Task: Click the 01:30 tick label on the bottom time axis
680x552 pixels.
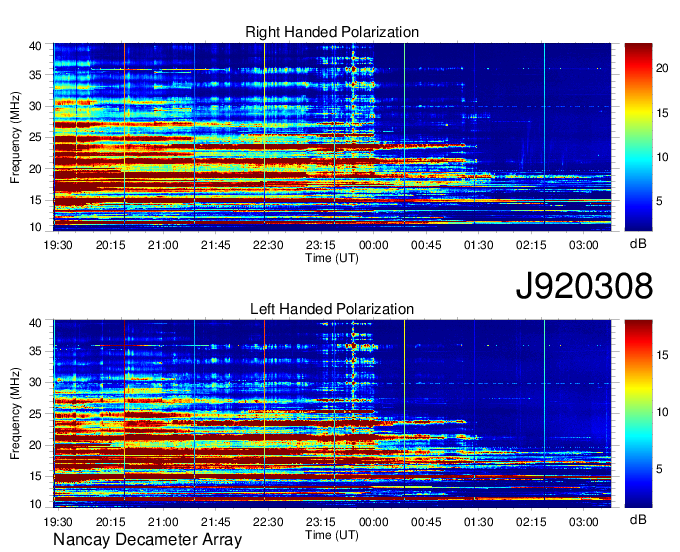Action: (x=478, y=522)
